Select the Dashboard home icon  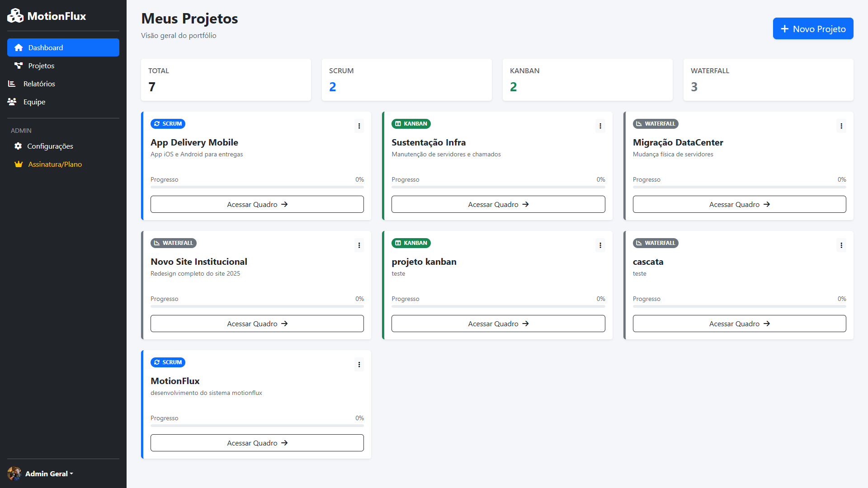19,47
